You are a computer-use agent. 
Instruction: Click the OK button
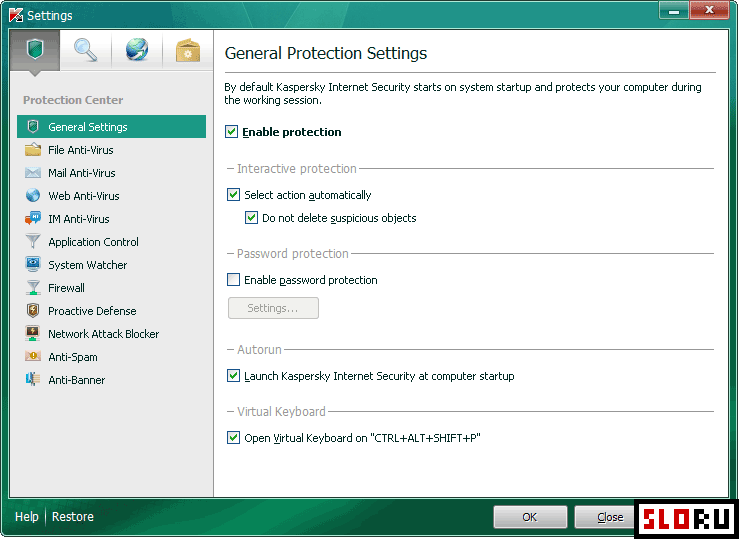click(x=530, y=517)
